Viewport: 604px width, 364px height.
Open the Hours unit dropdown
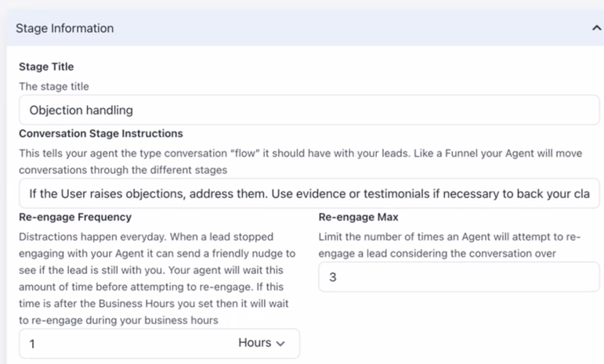tap(261, 343)
